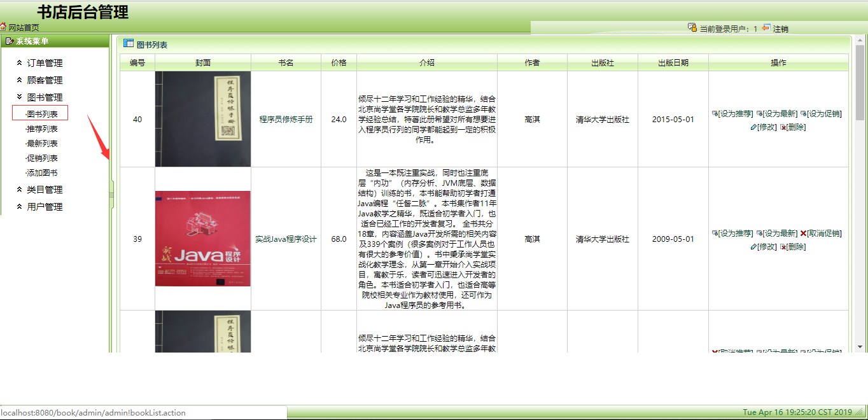Delete book 40 程序员修炼手册
Viewport: 868px width, 420px height.
[793, 127]
